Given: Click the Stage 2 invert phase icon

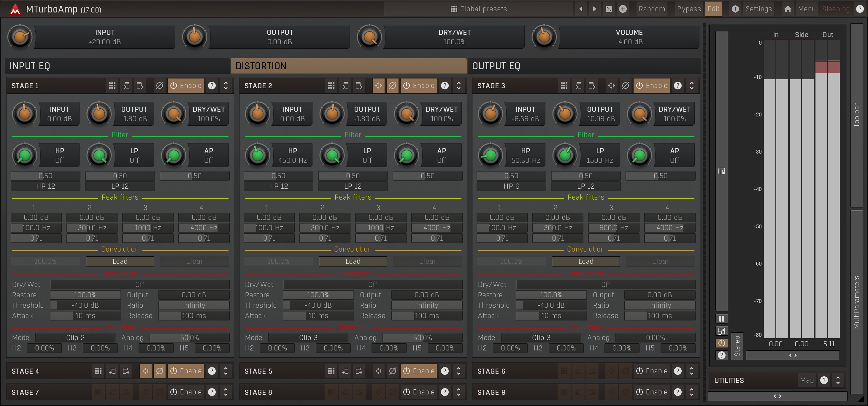Looking at the screenshot, I should [393, 86].
